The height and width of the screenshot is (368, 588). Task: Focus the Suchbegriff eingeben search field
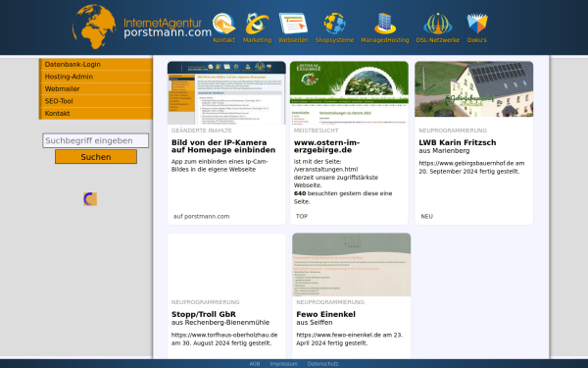(x=96, y=140)
